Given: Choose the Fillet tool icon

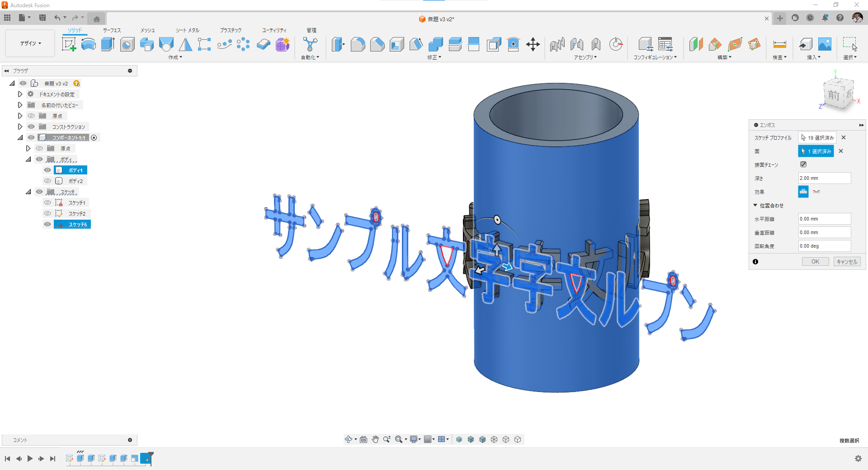Looking at the screenshot, I should coord(358,44).
